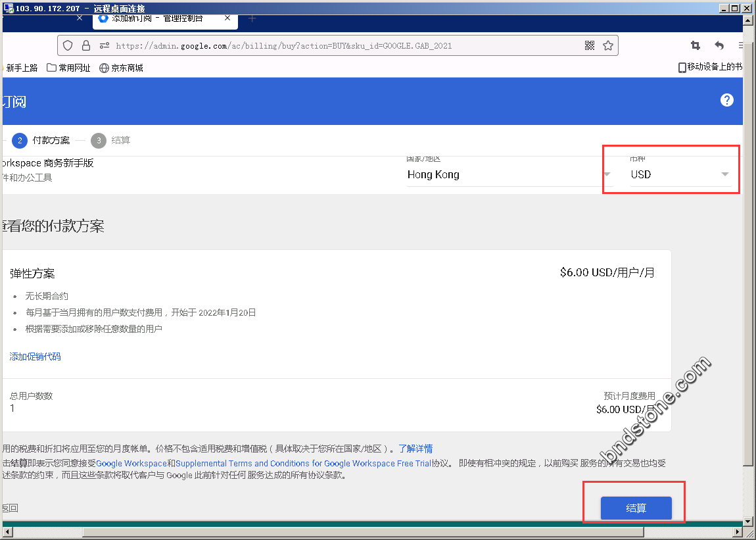The width and height of the screenshot is (756, 540).
Task: Open Supplemental Terms for Free Trial link
Action: coord(303,463)
